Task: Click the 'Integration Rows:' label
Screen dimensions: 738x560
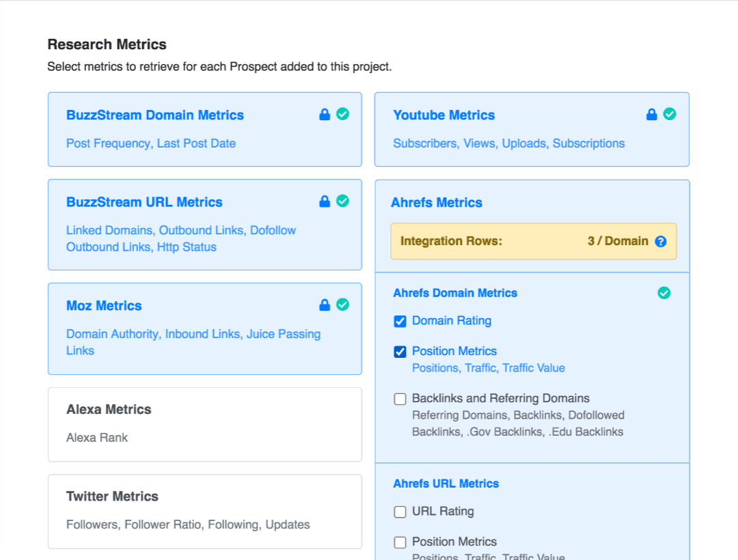Action: tap(451, 241)
